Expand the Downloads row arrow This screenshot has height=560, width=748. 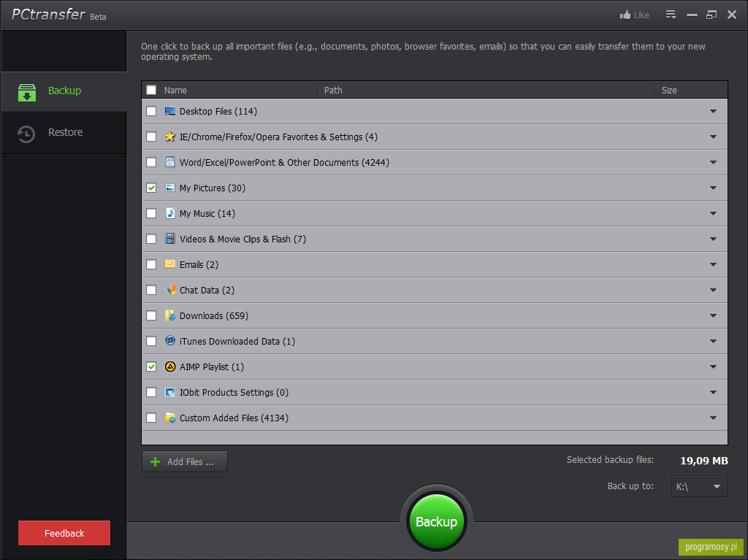click(x=713, y=315)
